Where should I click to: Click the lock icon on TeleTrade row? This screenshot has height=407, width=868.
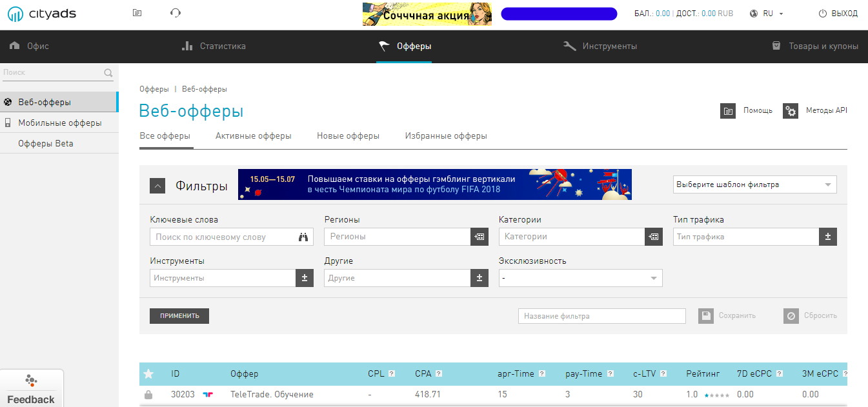pyautogui.click(x=148, y=395)
